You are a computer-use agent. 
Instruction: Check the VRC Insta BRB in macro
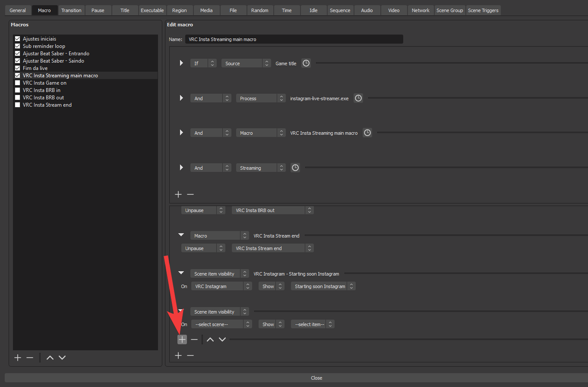(x=18, y=90)
